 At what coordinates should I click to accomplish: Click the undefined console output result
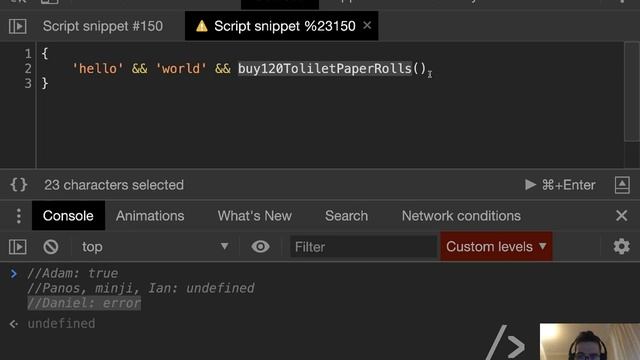pyautogui.click(x=61, y=324)
